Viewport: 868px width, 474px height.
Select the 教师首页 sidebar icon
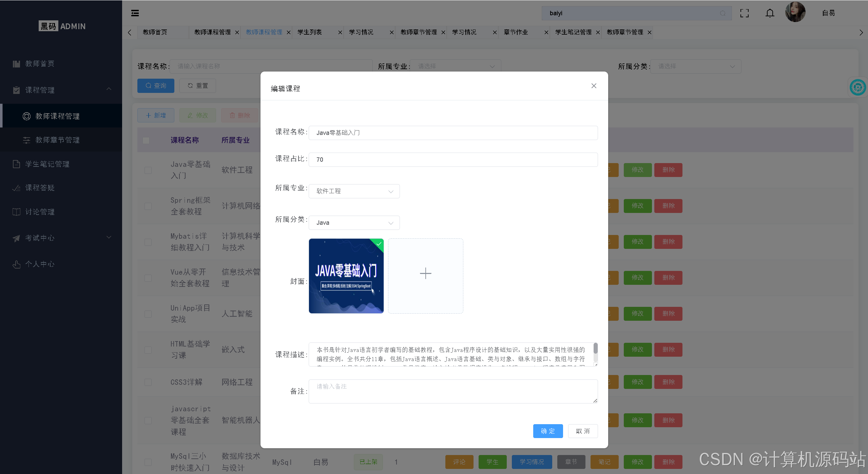click(17, 63)
